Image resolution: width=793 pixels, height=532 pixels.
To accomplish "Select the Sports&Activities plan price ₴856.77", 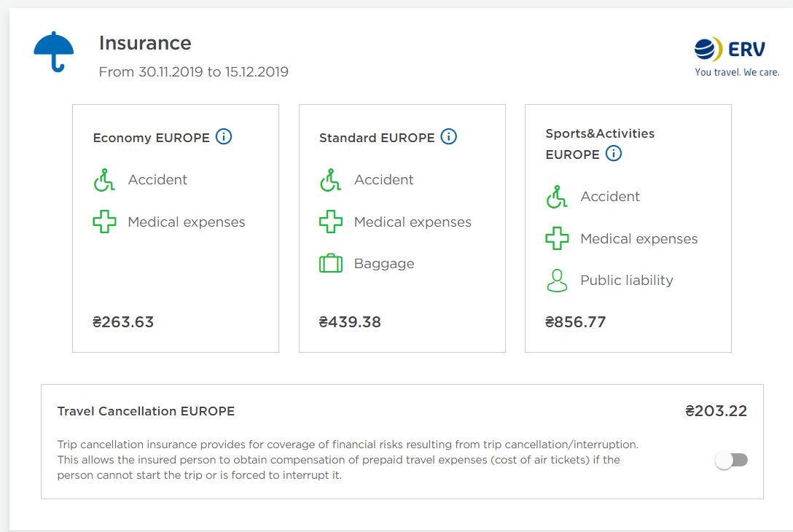I will [576, 322].
